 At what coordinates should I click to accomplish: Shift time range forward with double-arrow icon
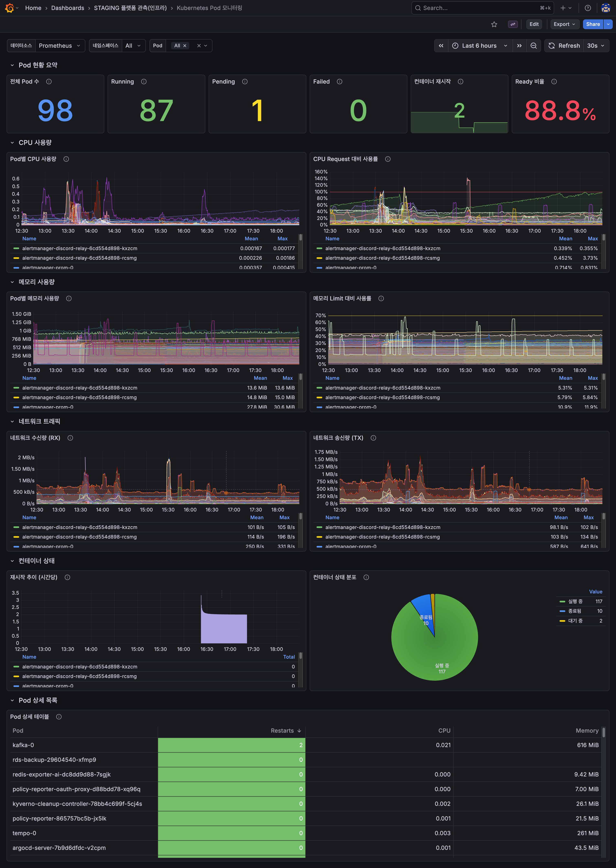point(519,45)
